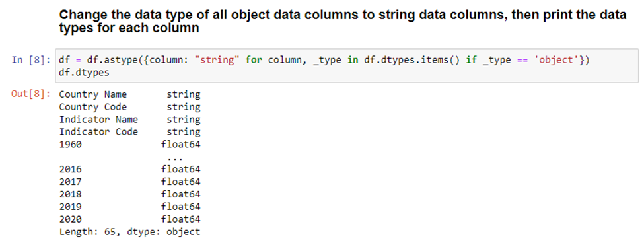Click inside the code cell's df.astype line
Image resolution: width=644 pixels, height=251 pixels.
pyautogui.click(x=324, y=60)
